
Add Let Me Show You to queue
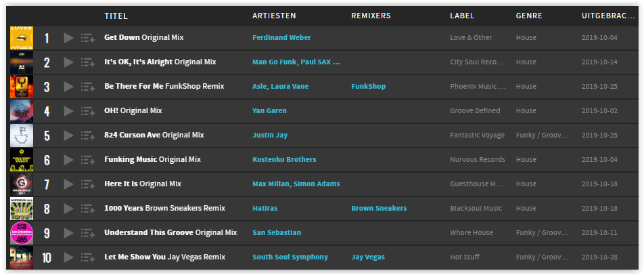coord(87,258)
